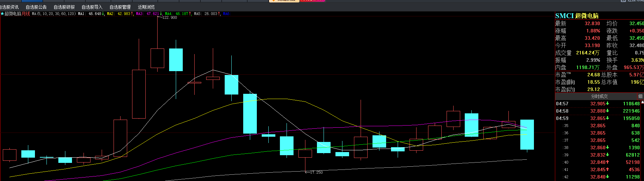Viewport: 644px width, 181px height.
Task: Click the 成交量 value 2164.24万
Action: (x=588, y=53)
